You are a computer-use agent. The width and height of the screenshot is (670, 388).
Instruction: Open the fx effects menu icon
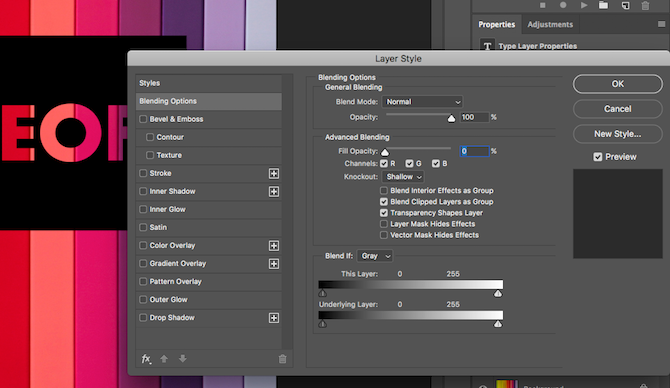pos(146,359)
